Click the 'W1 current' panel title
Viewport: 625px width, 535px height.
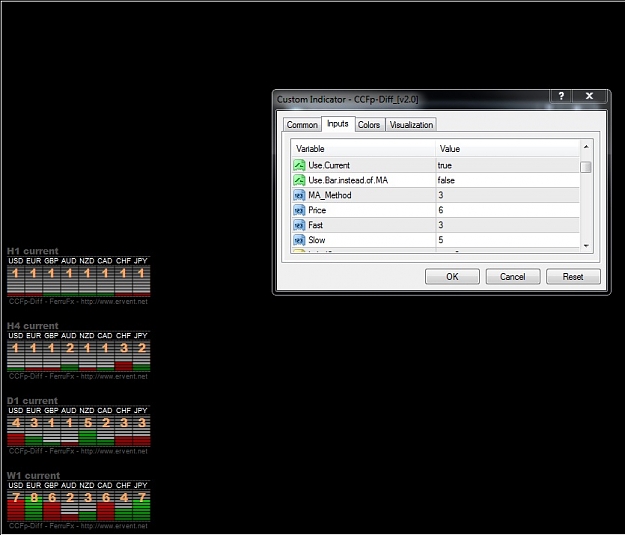[33, 476]
